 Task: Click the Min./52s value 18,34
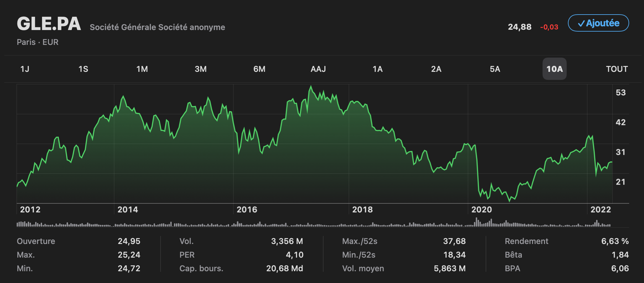pos(454,255)
